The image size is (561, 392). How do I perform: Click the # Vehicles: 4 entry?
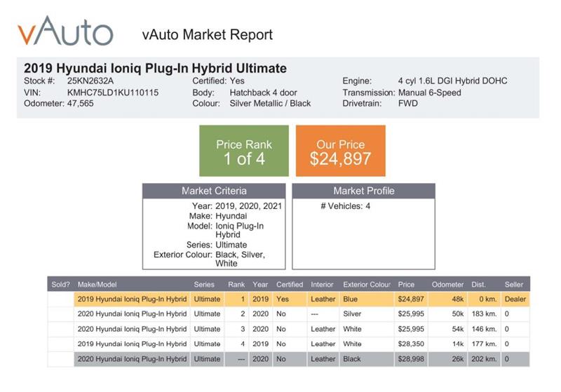click(345, 206)
